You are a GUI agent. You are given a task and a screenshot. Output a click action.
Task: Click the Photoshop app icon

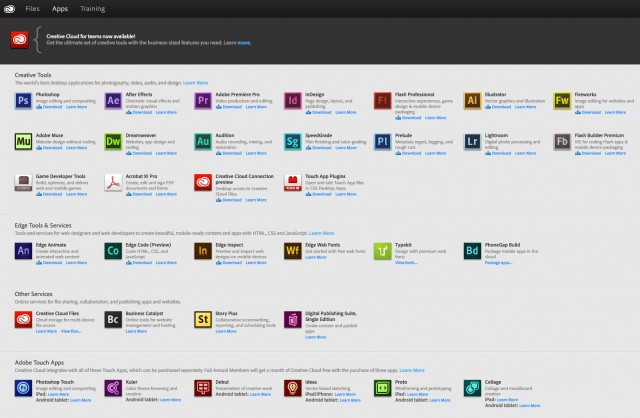click(x=24, y=100)
